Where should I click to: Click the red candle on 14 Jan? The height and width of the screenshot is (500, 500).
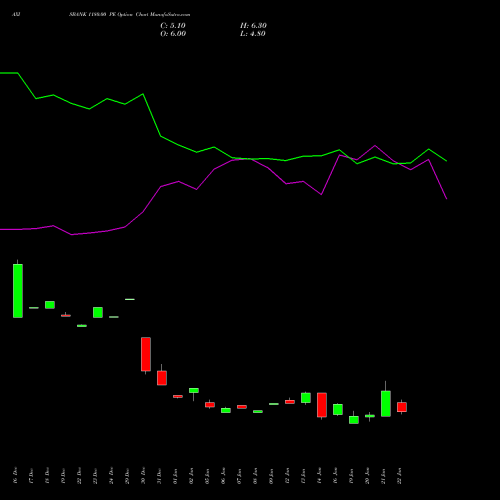coord(322,405)
